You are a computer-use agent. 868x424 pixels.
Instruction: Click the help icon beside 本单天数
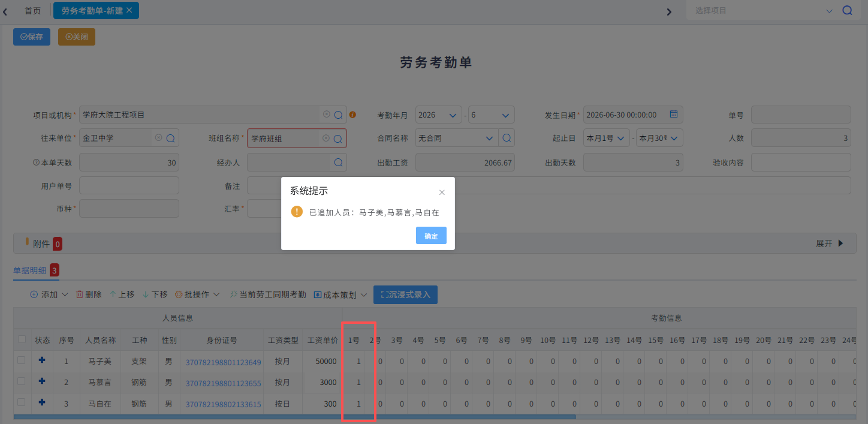36,163
